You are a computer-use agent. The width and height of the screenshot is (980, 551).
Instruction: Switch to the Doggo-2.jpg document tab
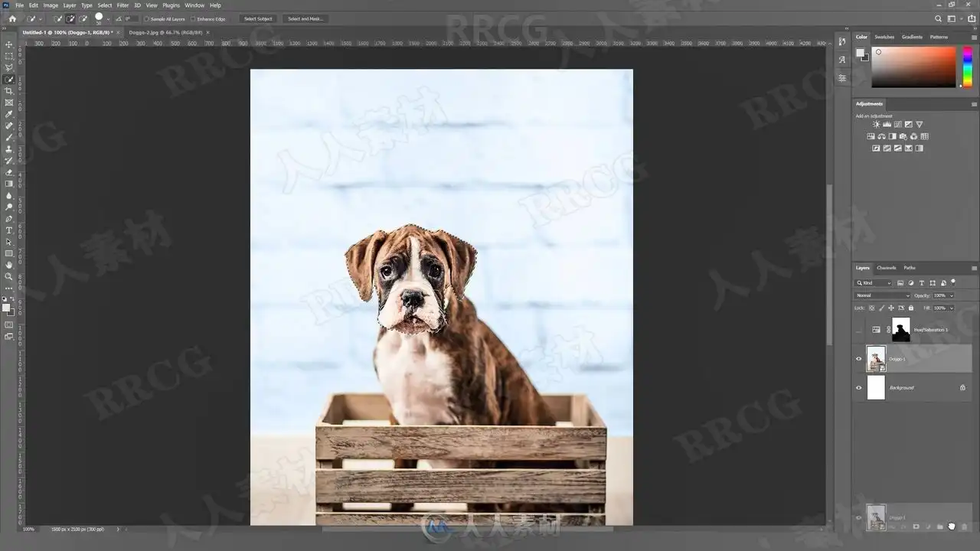click(x=165, y=33)
